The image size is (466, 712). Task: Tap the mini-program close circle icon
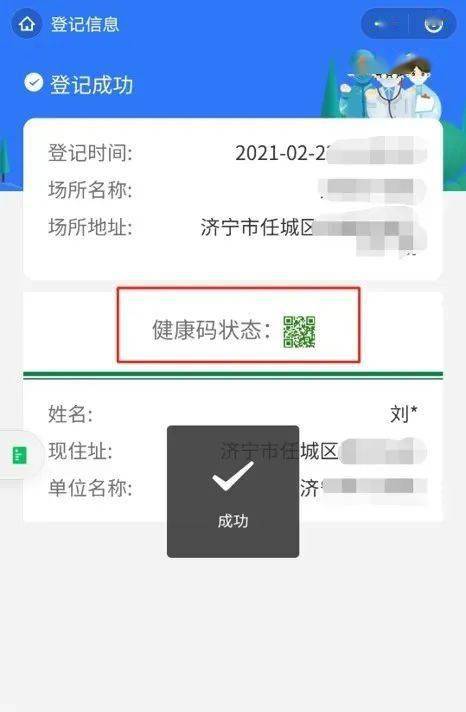(433, 24)
